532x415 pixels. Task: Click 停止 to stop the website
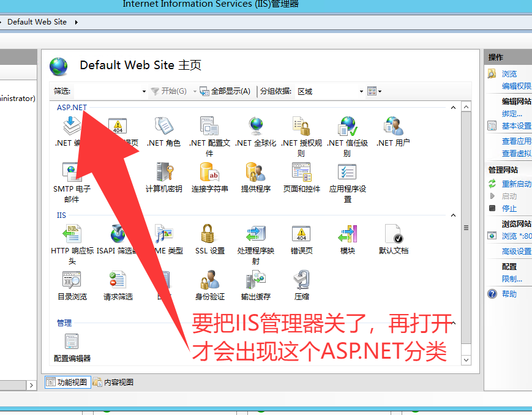click(509, 208)
